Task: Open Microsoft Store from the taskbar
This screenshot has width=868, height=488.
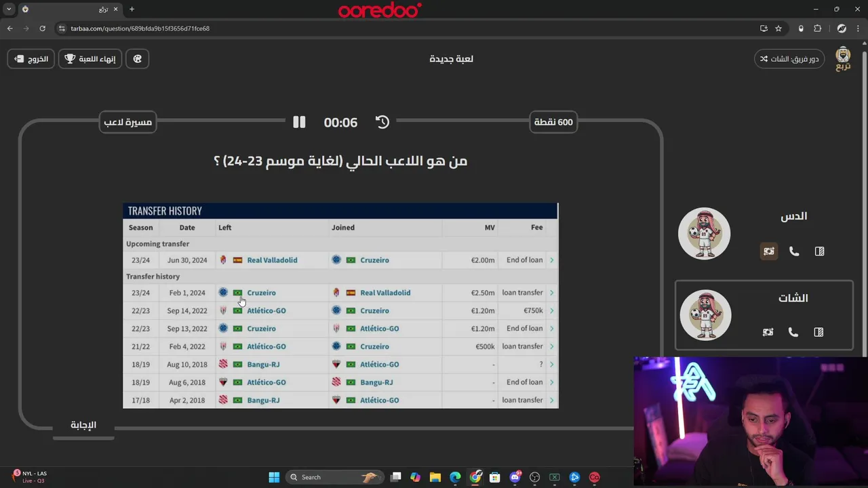Action: coord(495,477)
